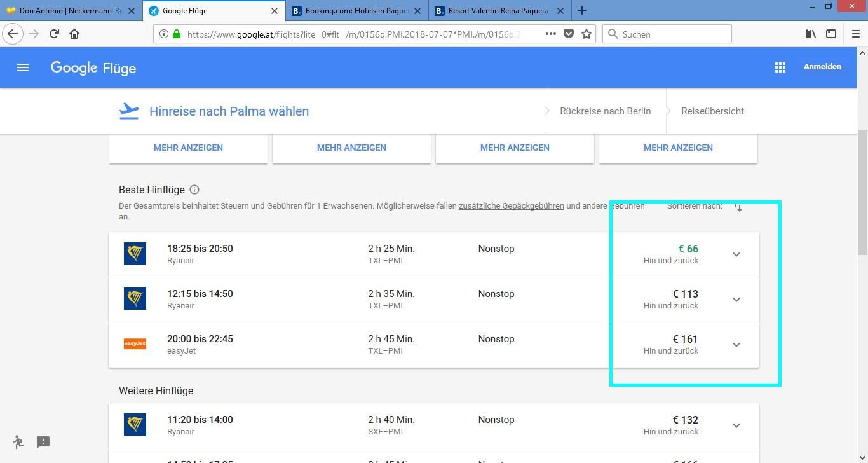
Task: Click the accessibility walking-person icon
Action: click(18, 442)
